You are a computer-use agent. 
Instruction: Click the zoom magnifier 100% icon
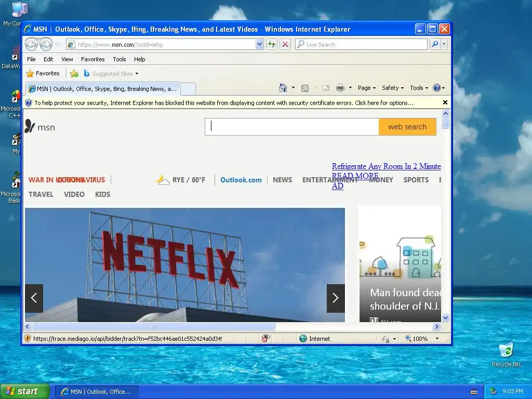click(408, 338)
